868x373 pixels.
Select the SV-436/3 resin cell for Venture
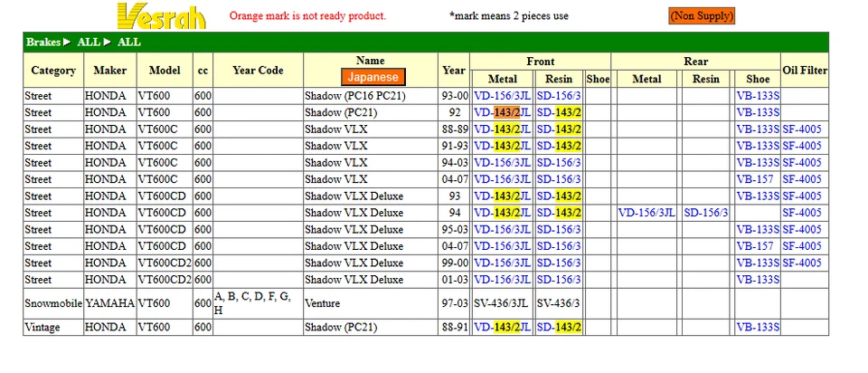(x=559, y=303)
